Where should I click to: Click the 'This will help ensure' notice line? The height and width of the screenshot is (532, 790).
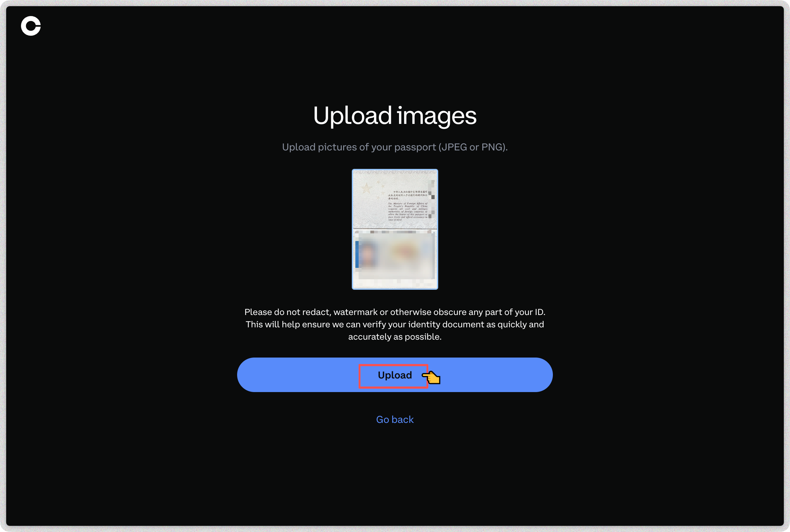coord(395,324)
